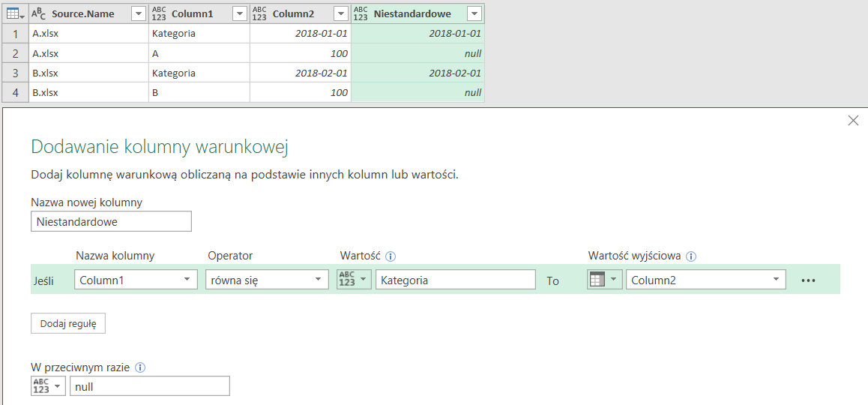Click the table icon in grid corner
This screenshot has height=405, width=868.
(x=13, y=13)
